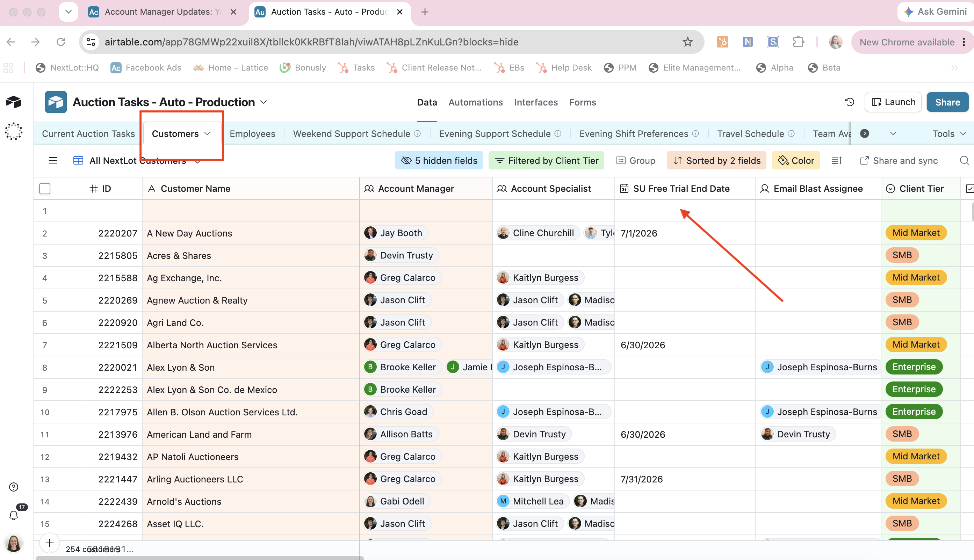The width and height of the screenshot is (974, 560).
Task: Click the user avatar in bottom left
Action: click(x=14, y=543)
